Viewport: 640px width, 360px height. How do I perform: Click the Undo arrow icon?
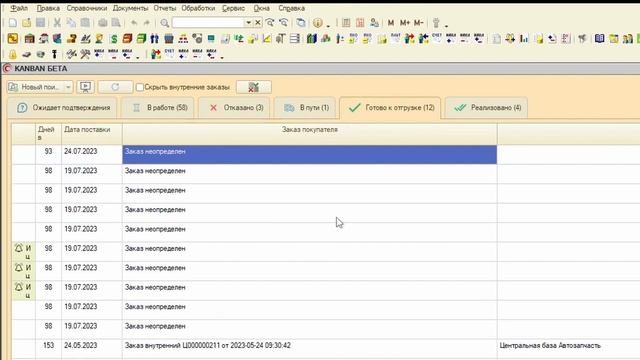[134, 23]
